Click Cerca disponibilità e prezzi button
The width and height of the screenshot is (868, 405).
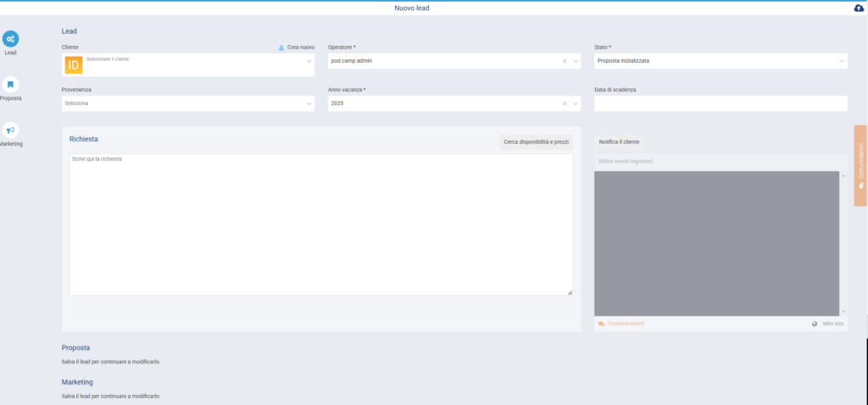click(536, 141)
